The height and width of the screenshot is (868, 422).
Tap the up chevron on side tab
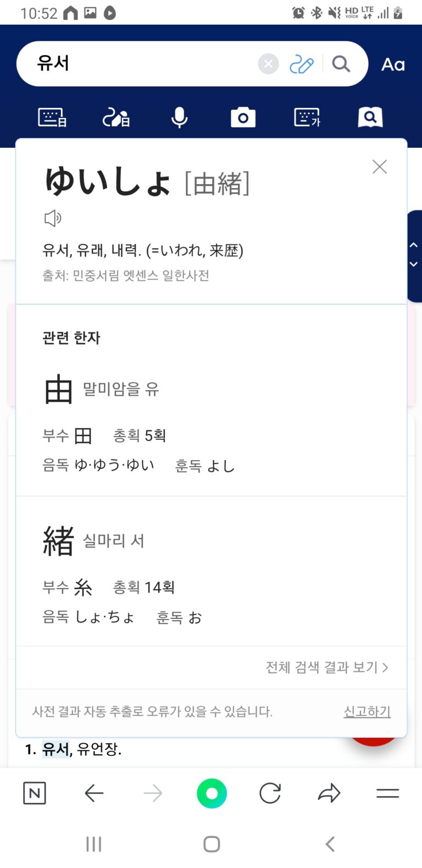tap(414, 245)
